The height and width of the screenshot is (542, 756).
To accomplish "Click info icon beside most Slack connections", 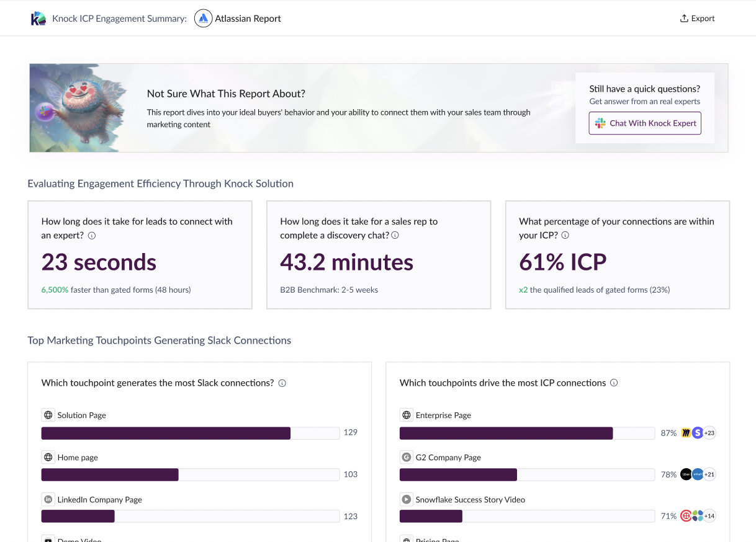I will coord(282,383).
